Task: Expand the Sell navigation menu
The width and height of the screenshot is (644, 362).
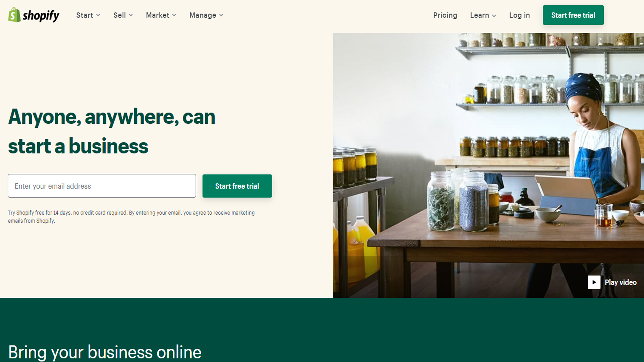Action: pos(122,15)
